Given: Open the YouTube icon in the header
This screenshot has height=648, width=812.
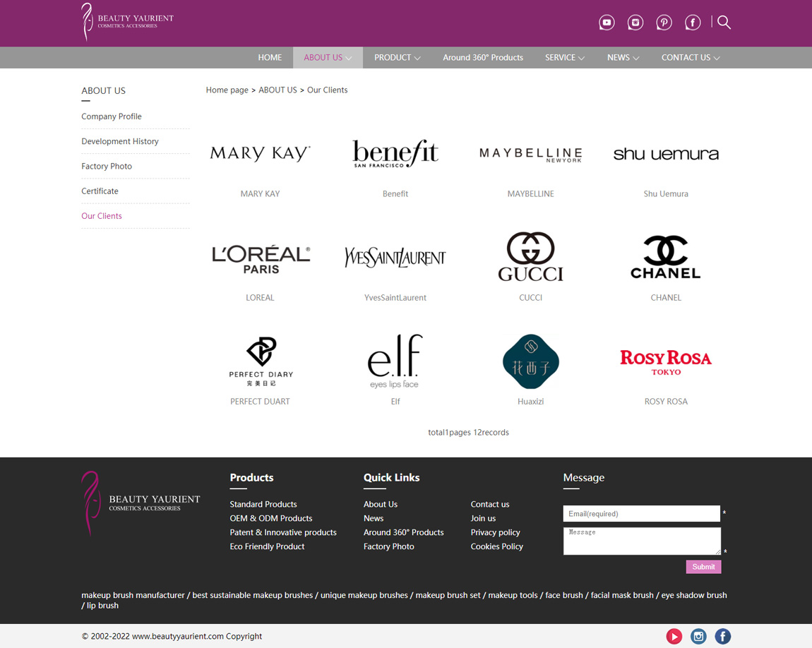Looking at the screenshot, I should [607, 23].
